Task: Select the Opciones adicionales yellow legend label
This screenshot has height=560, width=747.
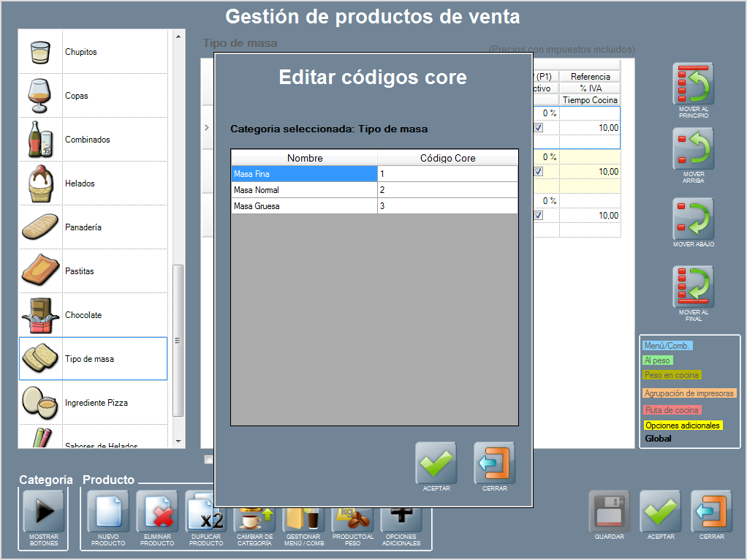Action: [x=683, y=425]
